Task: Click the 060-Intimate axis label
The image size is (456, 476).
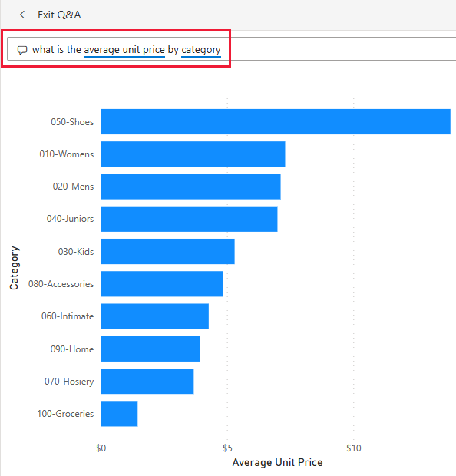Action: (68, 316)
